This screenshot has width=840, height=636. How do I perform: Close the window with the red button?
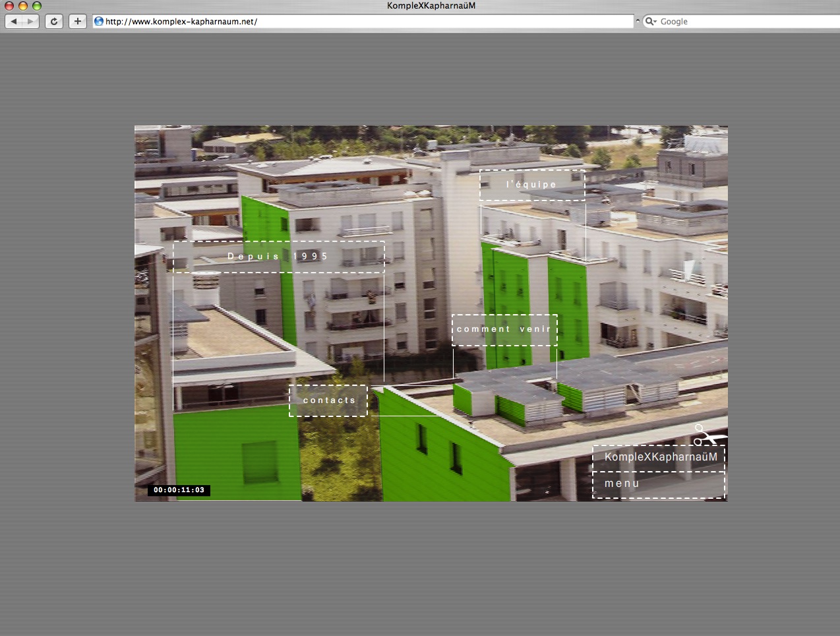(x=9, y=5)
